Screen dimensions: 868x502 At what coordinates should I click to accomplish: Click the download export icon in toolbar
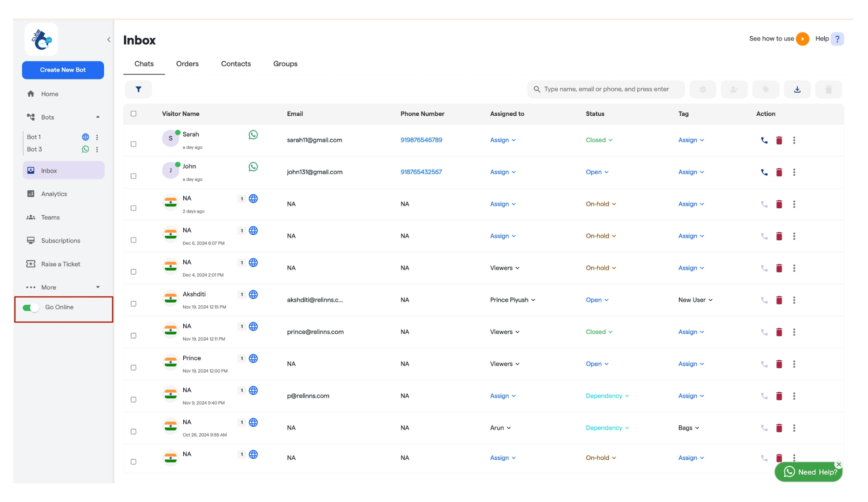click(x=797, y=89)
